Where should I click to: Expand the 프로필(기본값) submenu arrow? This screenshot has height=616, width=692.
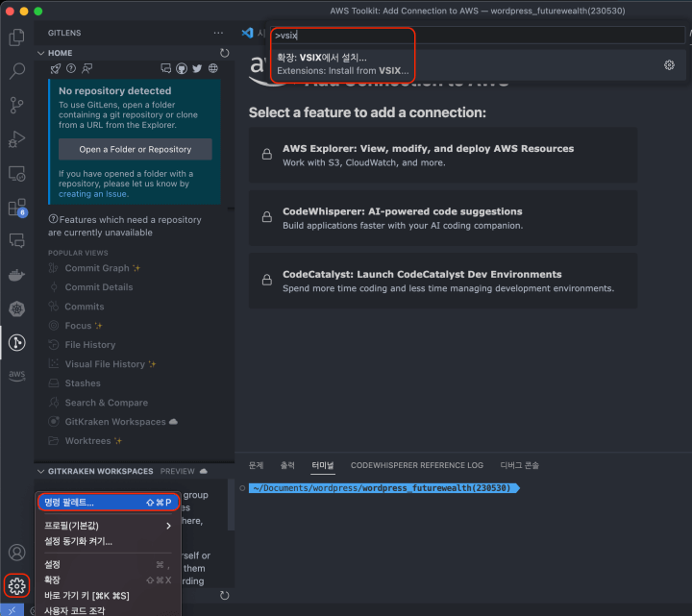point(168,526)
